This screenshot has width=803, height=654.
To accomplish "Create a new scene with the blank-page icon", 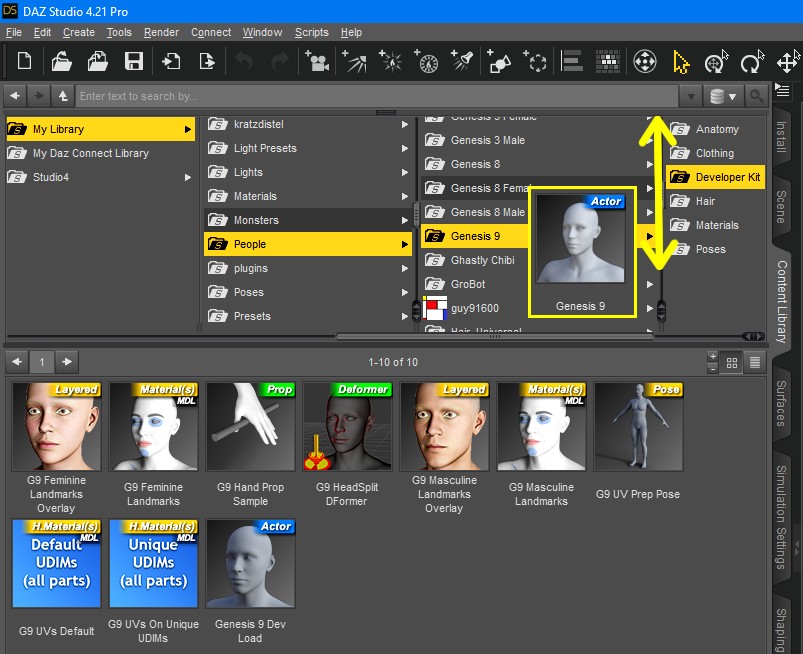I will point(24,62).
